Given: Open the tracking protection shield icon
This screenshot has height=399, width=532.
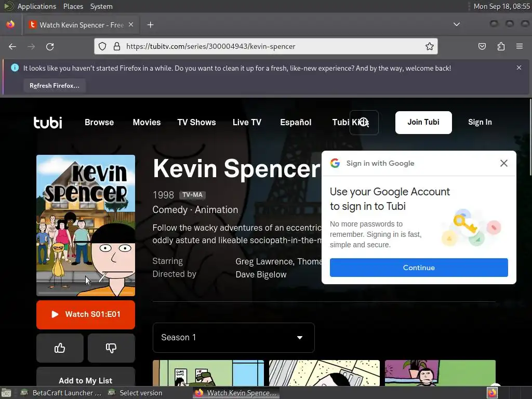Looking at the screenshot, I should (102, 46).
